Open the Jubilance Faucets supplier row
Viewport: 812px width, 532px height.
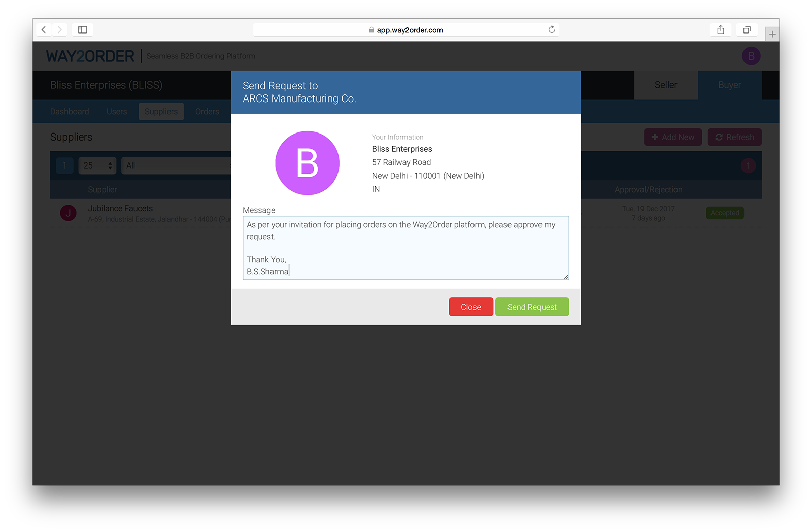[x=406, y=213]
